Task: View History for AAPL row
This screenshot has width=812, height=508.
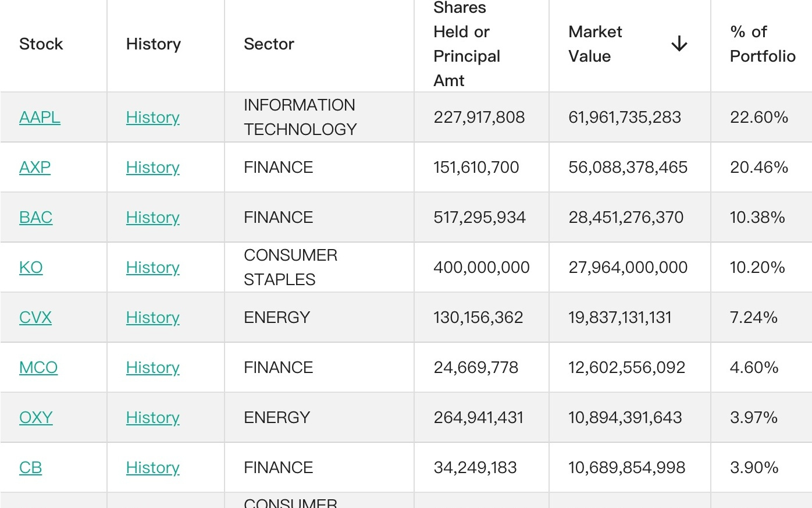Action: pos(152,118)
